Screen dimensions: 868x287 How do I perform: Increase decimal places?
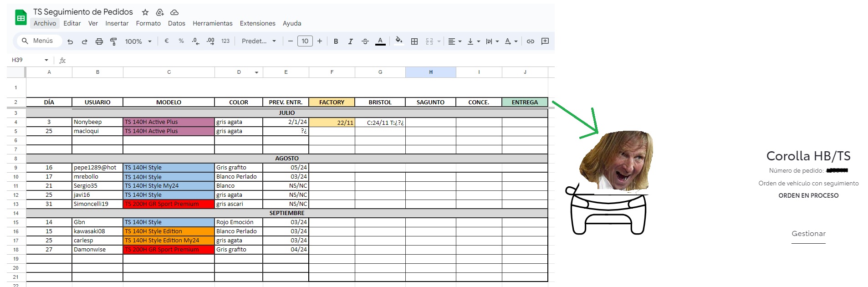[210, 41]
